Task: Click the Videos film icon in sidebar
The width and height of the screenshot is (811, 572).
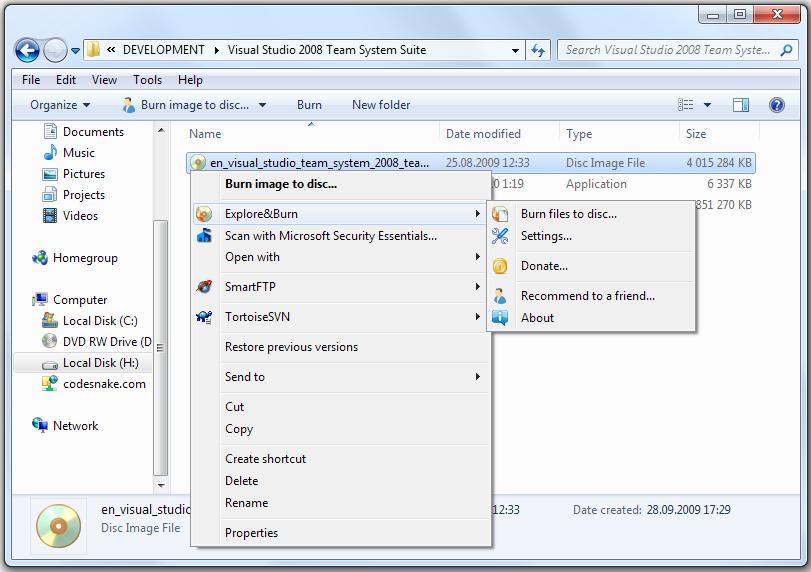Action: 50,216
